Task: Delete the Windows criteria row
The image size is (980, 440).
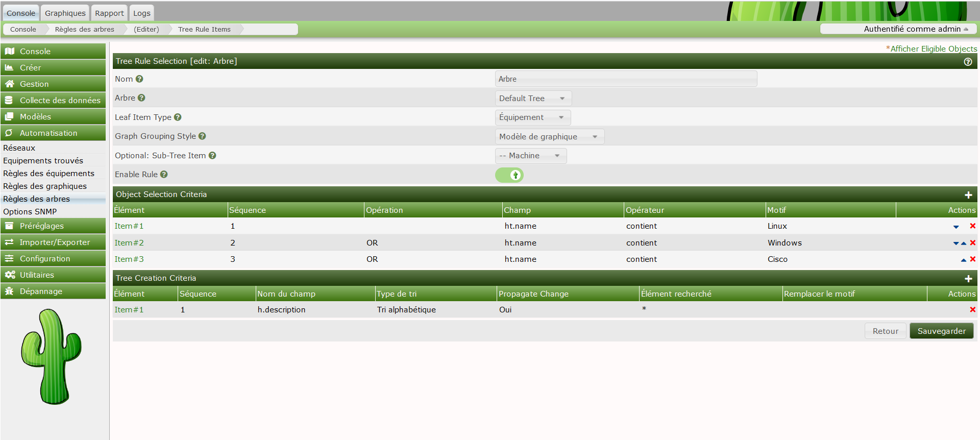Action: click(x=972, y=243)
